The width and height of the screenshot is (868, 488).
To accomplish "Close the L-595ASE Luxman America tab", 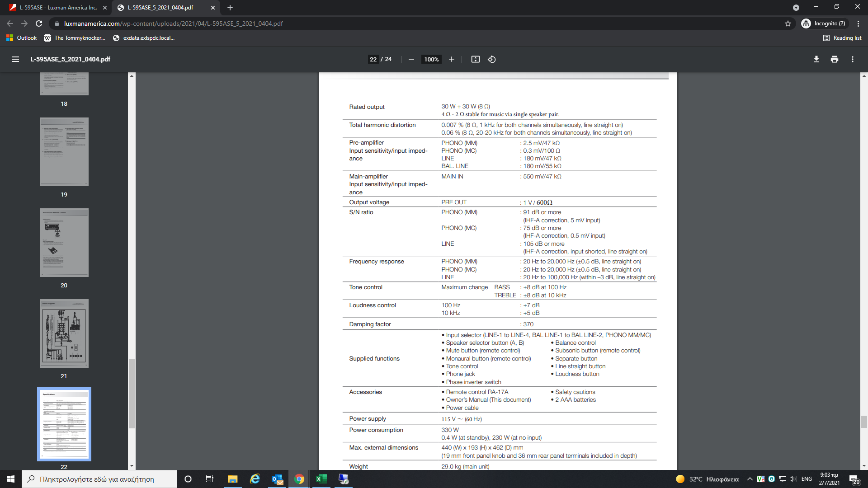I will tap(105, 8).
